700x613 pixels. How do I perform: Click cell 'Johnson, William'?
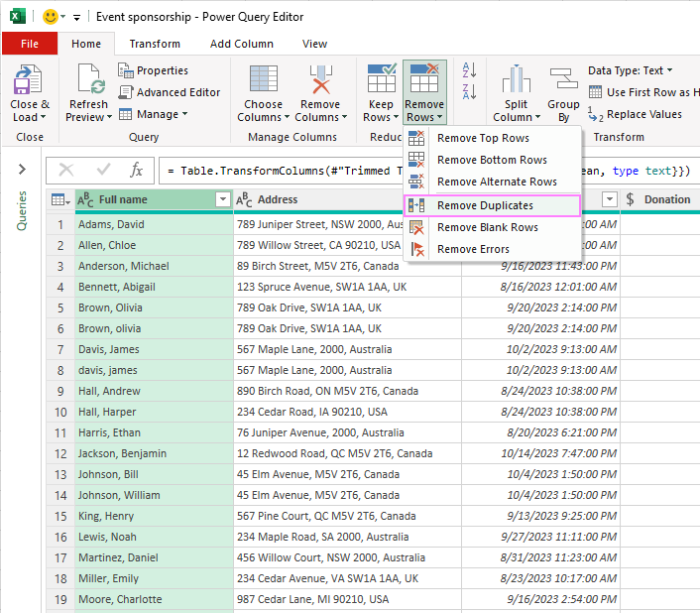click(x=154, y=496)
